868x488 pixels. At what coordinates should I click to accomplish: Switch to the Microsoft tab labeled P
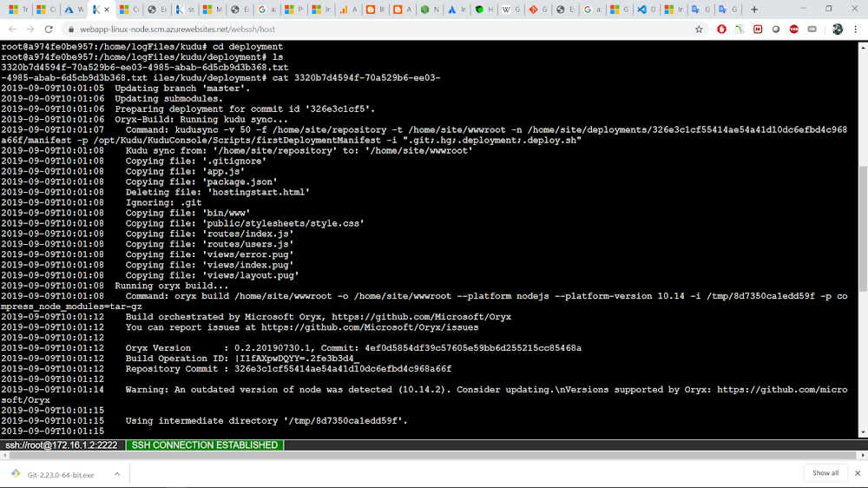tap(294, 10)
